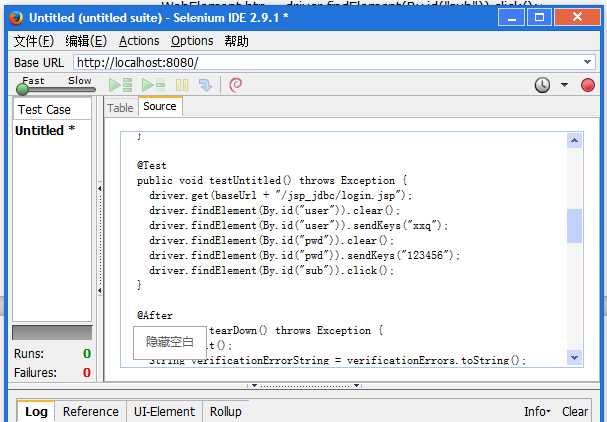Toggle the red Record button
Image resolution: width=607 pixels, height=422 pixels.
click(588, 85)
